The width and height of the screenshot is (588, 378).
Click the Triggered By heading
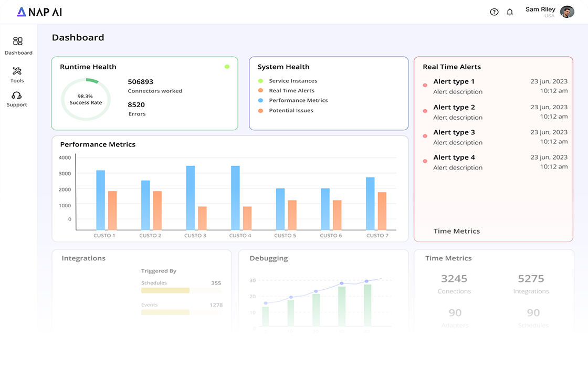pos(159,271)
